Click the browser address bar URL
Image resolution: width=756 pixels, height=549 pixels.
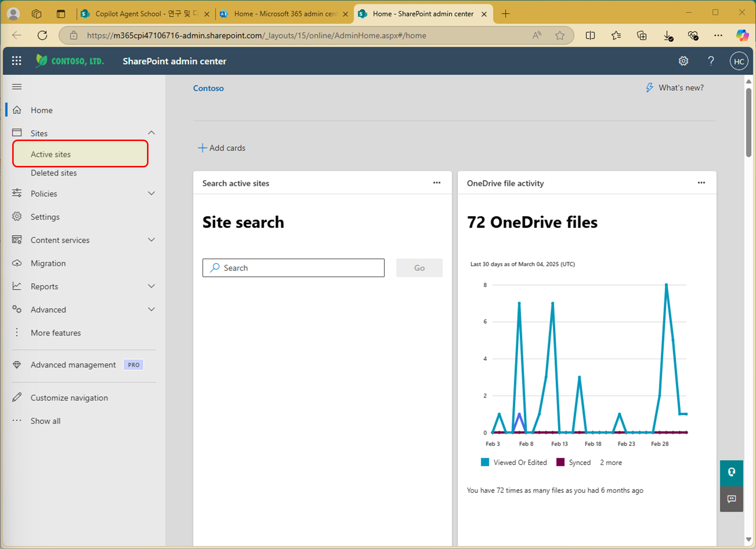point(256,35)
